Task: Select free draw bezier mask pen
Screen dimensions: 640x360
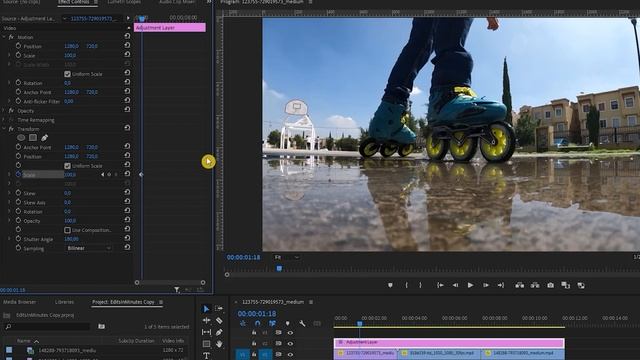Action: click(x=44, y=138)
